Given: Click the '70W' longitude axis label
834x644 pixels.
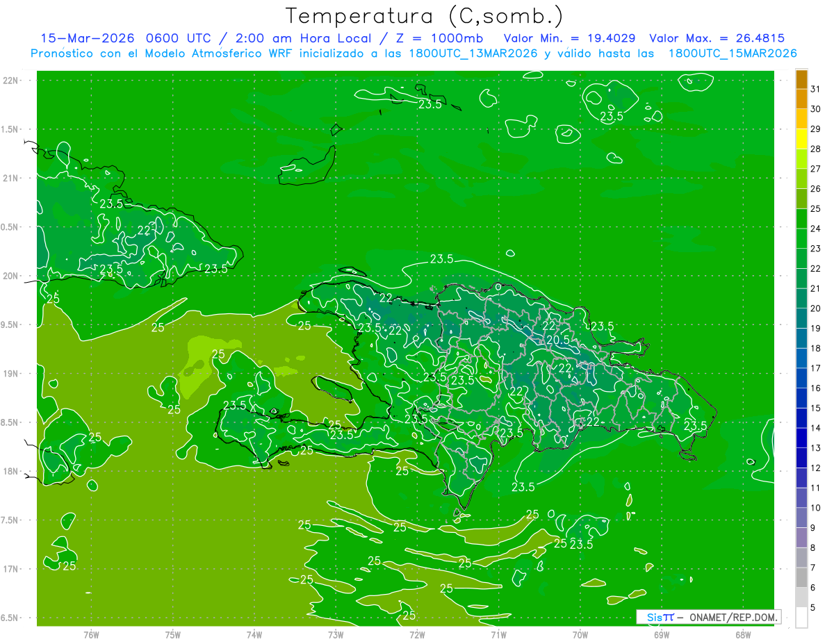Looking at the screenshot, I should coord(580,634).
